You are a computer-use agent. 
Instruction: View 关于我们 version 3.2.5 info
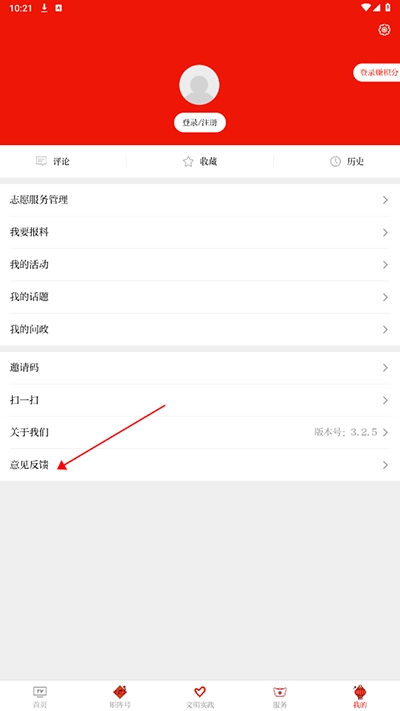tap(200, 433)
